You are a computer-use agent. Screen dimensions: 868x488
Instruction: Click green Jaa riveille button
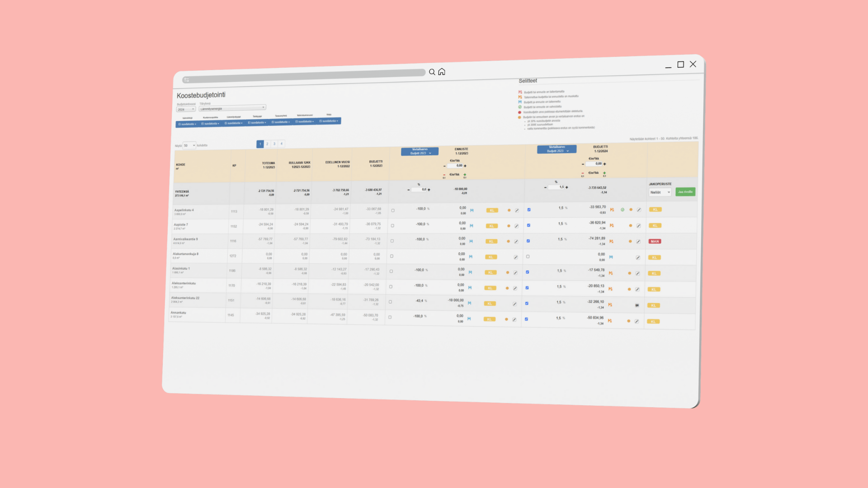click(x=685, y=192)
